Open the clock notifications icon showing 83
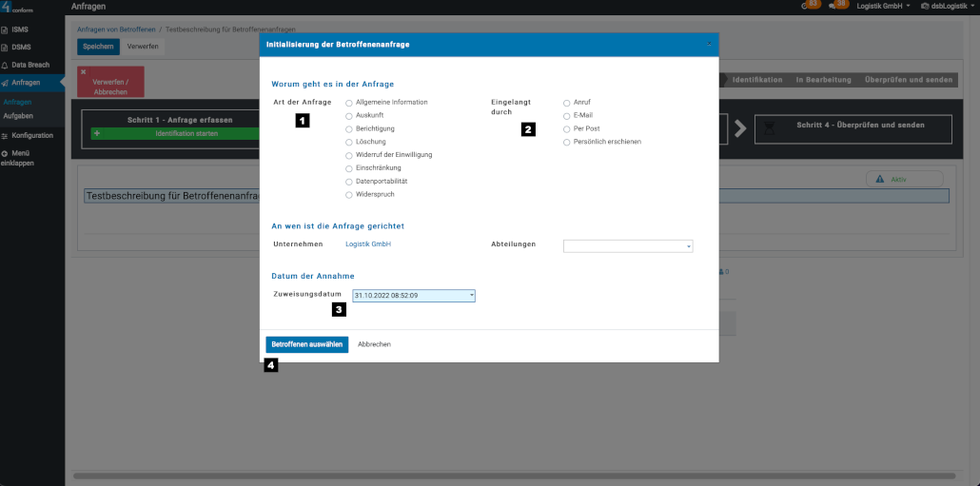This screenshot has height=486, width=980. [x=806, y=7]
